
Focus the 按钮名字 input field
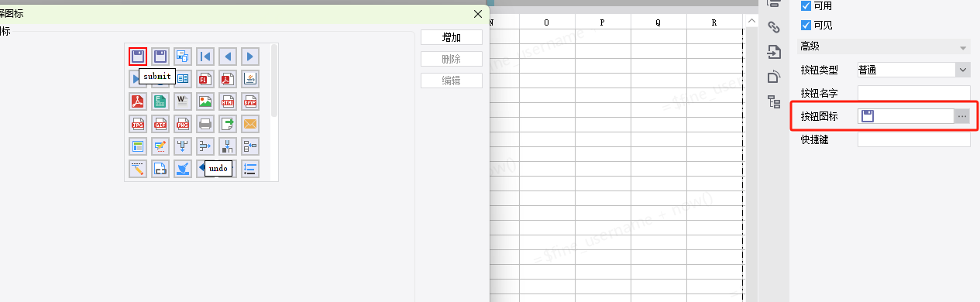[913, 93]
